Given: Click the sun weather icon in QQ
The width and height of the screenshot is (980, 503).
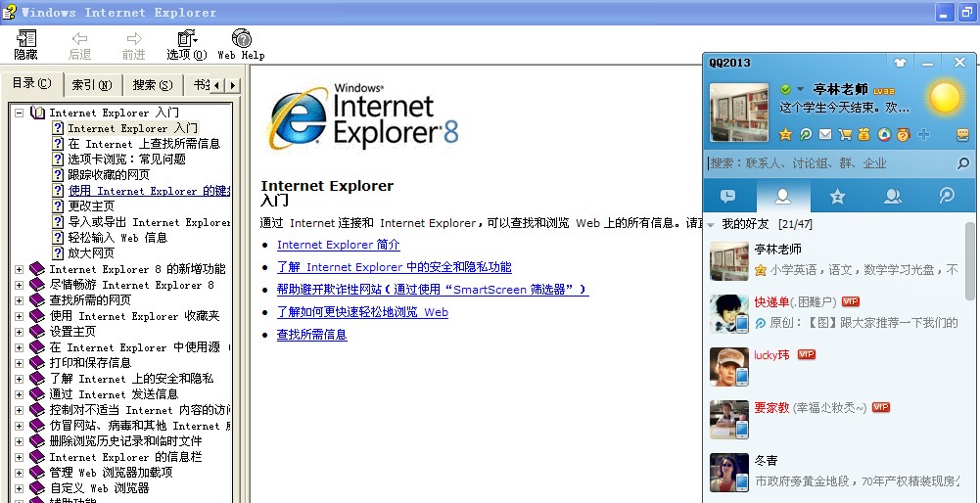Looking at the screenshot, I should click(x=945, y=98).
